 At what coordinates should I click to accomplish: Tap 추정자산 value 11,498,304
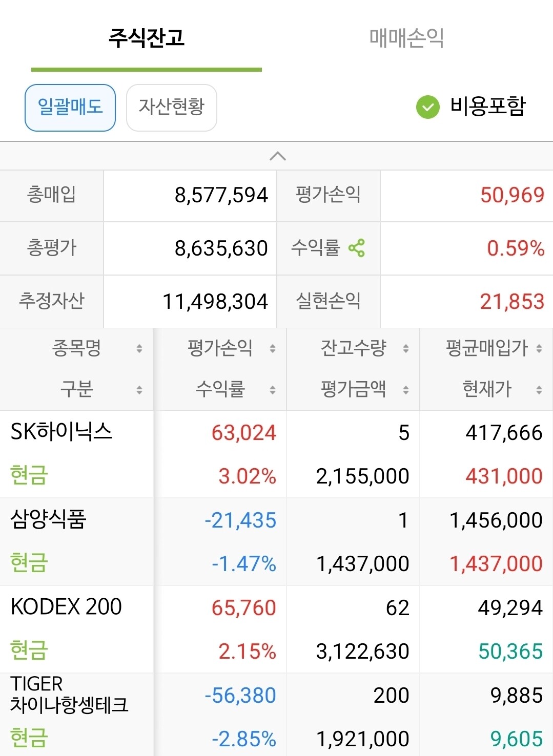coord(215,302)
